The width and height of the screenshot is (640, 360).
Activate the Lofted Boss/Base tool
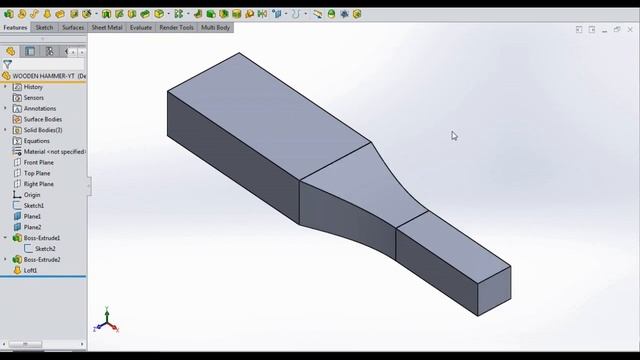pyautogui.click(x=47, y=14)
